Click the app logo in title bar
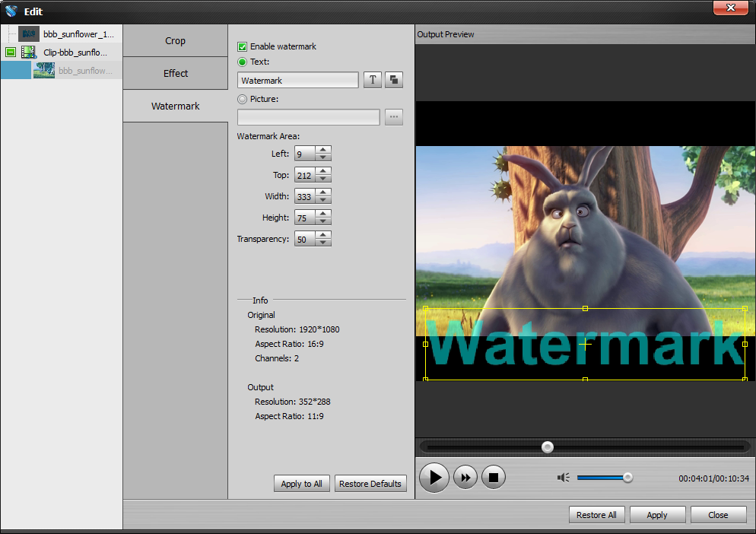This screenshot has width=756, height=534. coord(11,11)
